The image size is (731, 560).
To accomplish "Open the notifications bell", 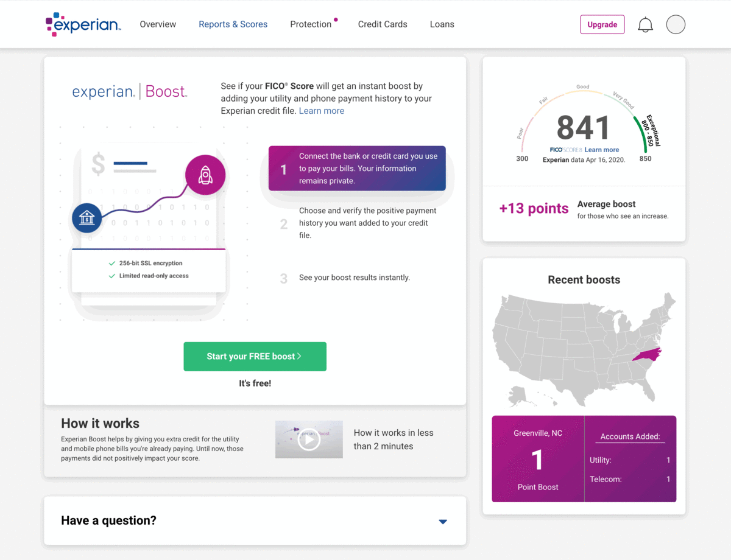I will (645, 25).
